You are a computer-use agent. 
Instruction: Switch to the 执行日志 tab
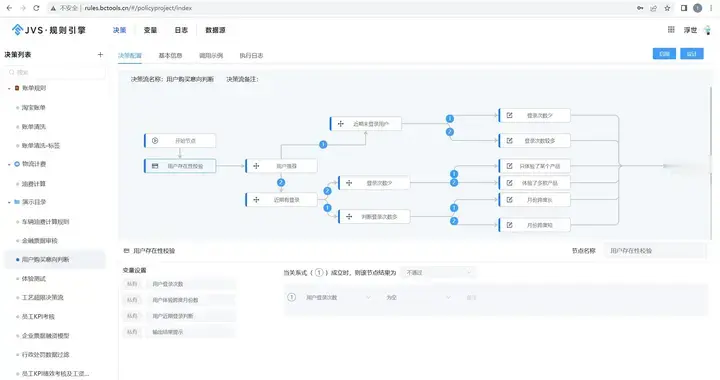[251, 56]
